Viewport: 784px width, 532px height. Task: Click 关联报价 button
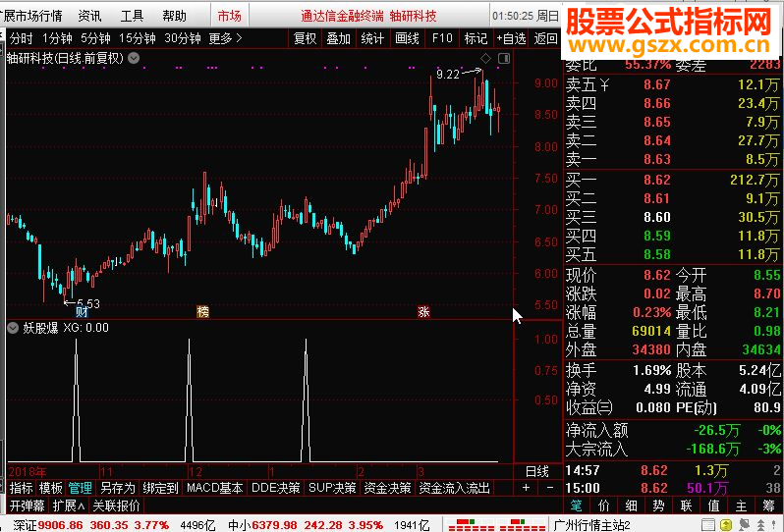pyautogui.click(x=116, y=505)
